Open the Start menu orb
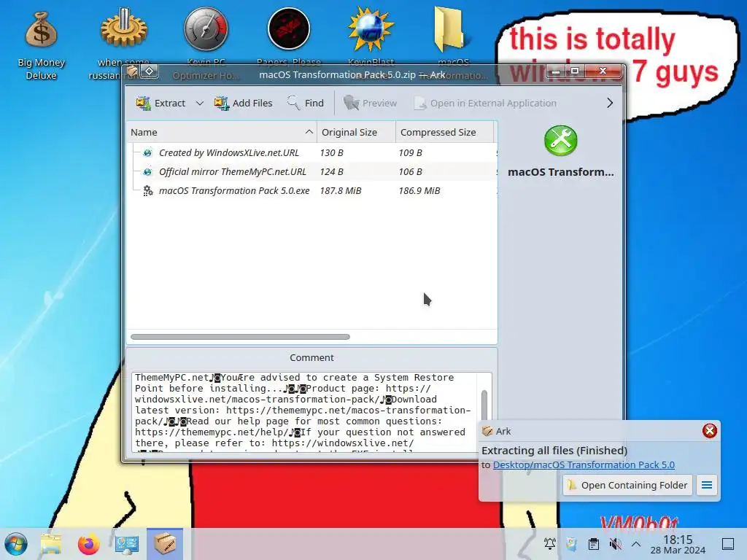 (x=16, y=544)
